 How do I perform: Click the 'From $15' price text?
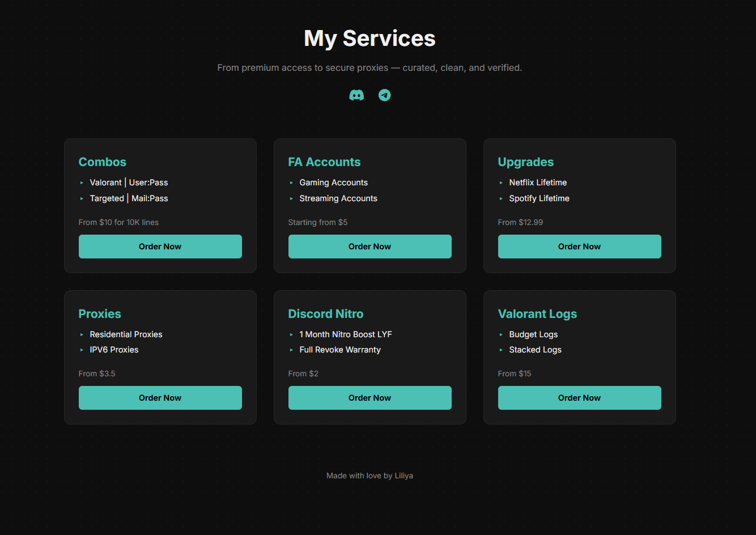coord(515,373)
